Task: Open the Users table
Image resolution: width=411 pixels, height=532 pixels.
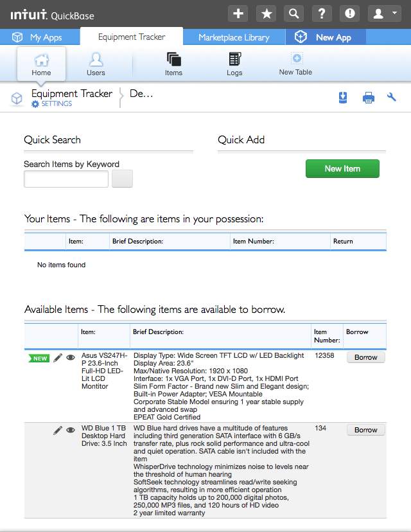Action: point(96,64)
